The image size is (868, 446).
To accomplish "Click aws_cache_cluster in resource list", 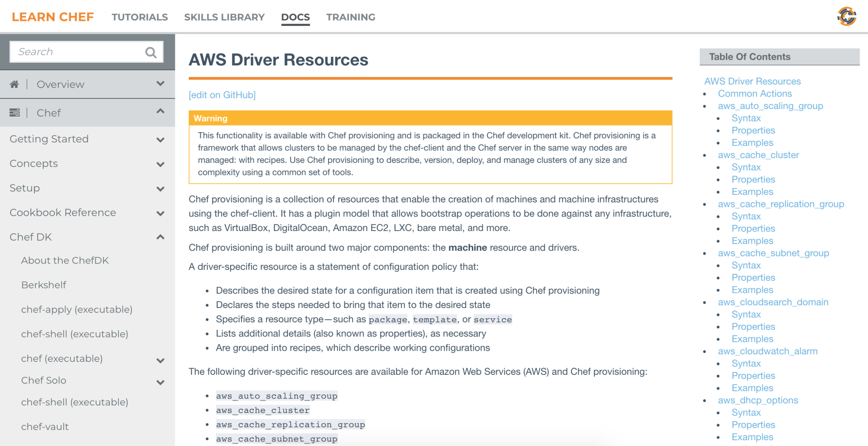I will pyautogui.click(x=263, y=410).
